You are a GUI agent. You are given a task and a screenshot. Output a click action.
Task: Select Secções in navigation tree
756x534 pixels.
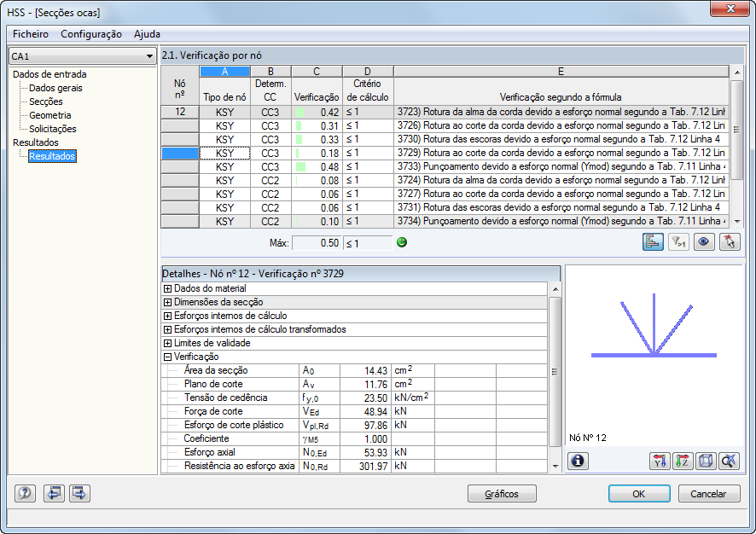46,102
